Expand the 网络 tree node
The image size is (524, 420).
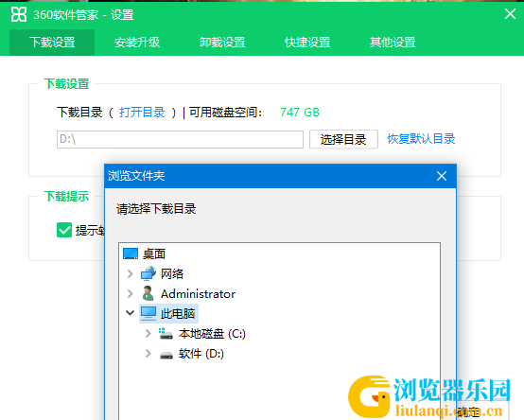click(x=131, y=274)
